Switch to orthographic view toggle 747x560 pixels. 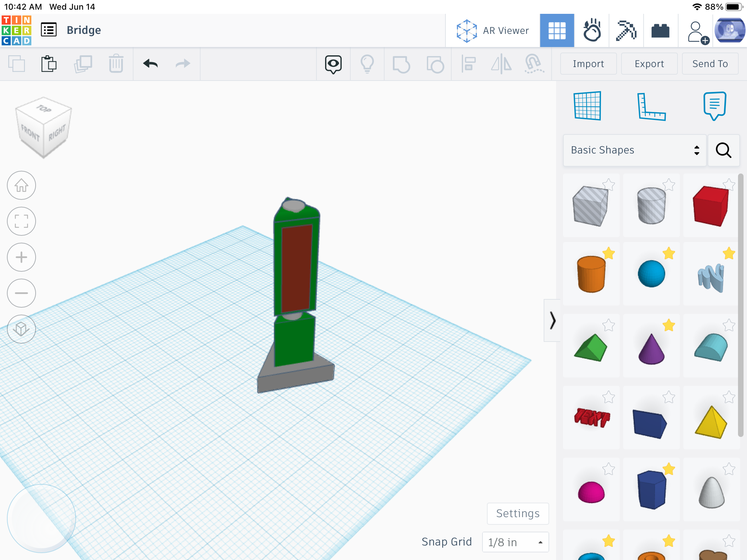tap(21, 329)
